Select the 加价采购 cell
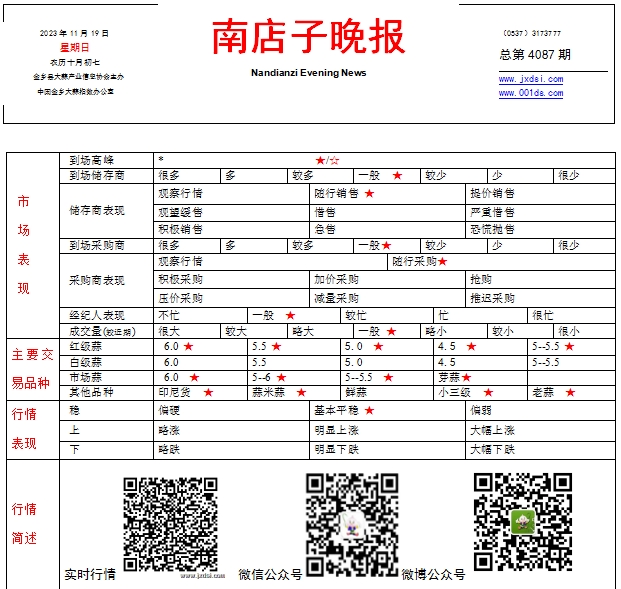This screenshot has width=621, height=589. (387, 280)
